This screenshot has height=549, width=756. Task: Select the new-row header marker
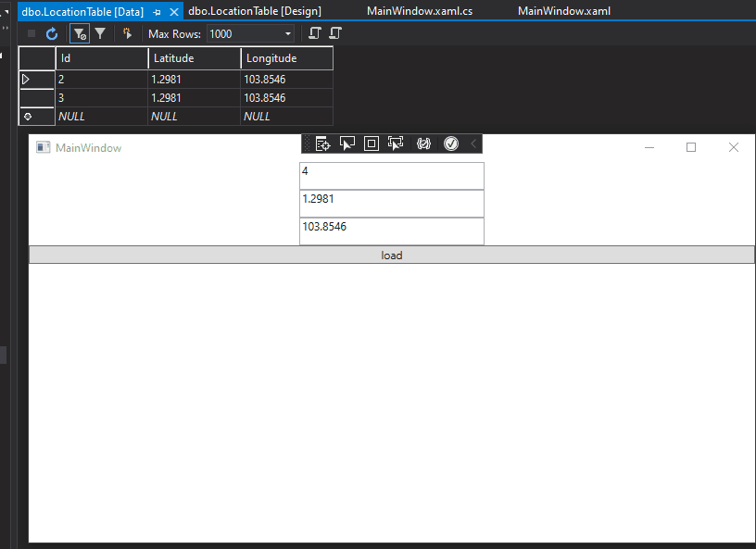click(37, 117)
